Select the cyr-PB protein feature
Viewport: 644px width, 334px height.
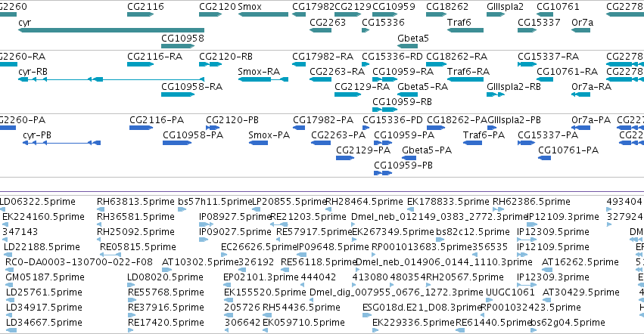click(x=61, y=143)
